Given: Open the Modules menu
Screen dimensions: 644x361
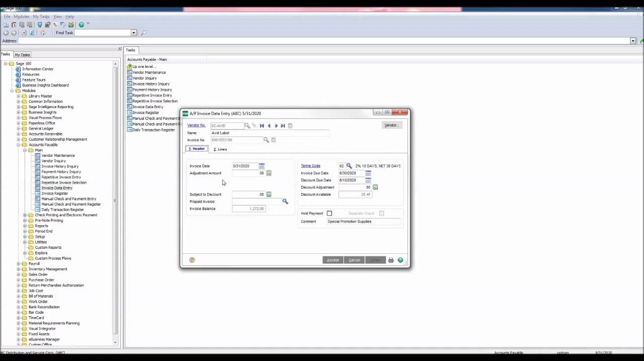Looking at the screenshot, I should [22, 17].
